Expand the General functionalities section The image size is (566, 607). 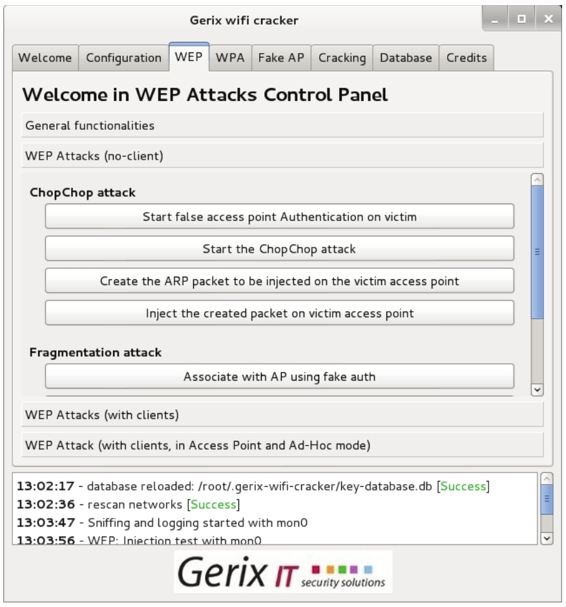click(283, 125)
